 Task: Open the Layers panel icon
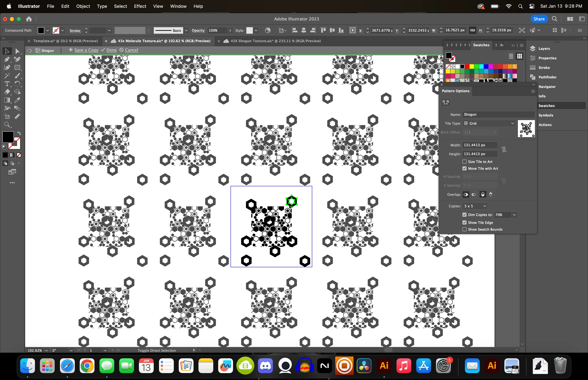tap(533, 49)
